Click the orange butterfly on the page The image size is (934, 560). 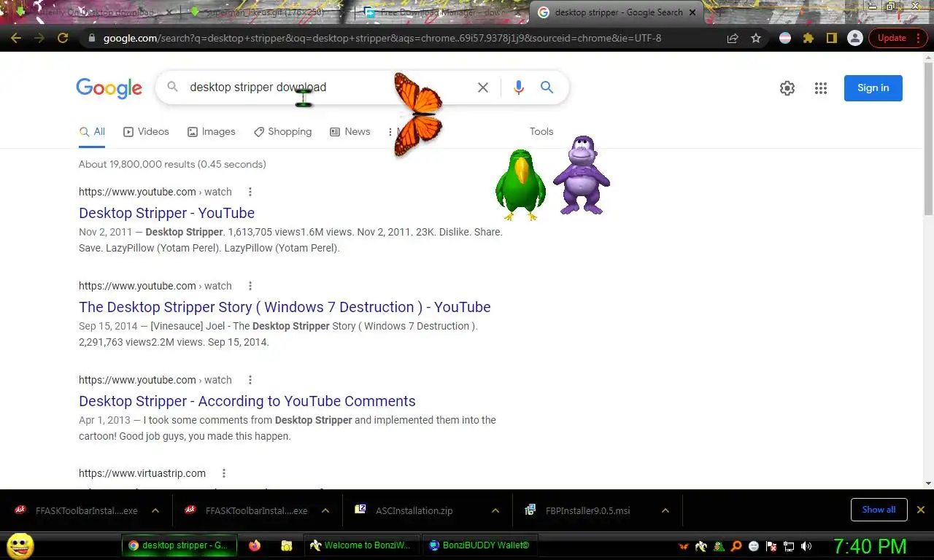tap(418, 114)
